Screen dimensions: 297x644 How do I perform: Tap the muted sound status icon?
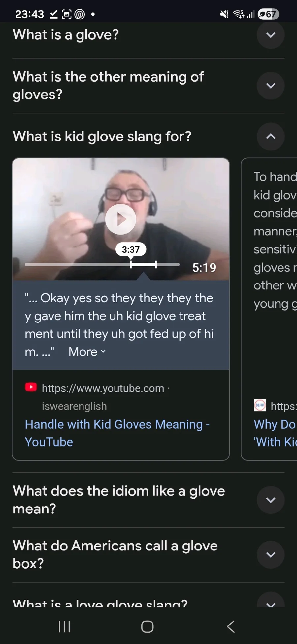pos(224,14)
